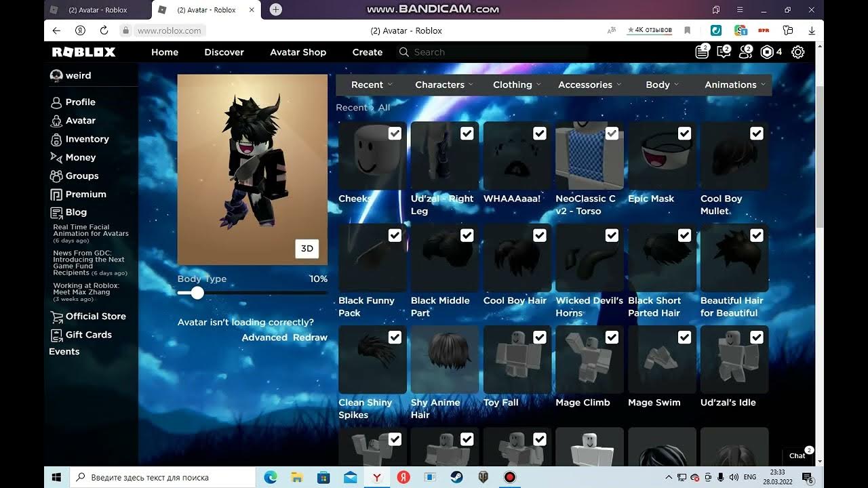Image resolution: width=868 pixels, height=488 pixels.
Task: Click Recent in the breadcrumb
Action: point(351,108)
